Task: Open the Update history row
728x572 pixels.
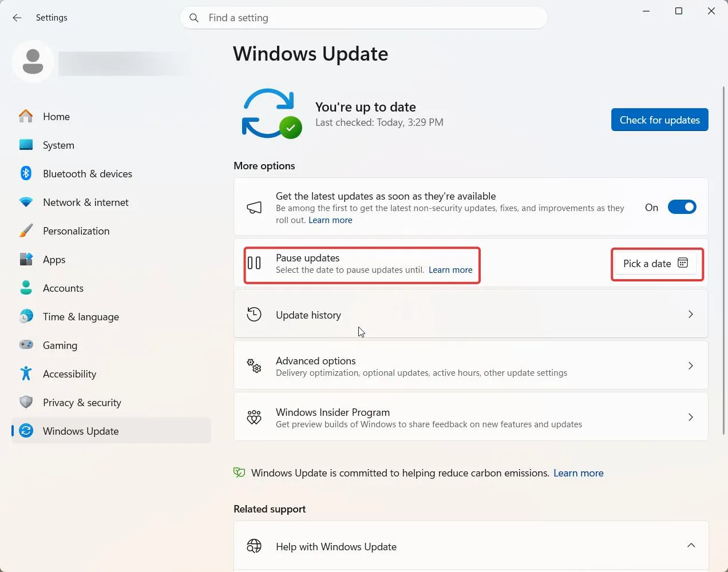Action: (470, 314)
